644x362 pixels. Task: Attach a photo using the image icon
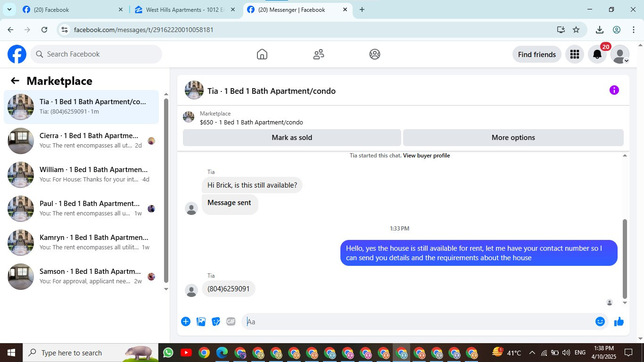pyautogui.click(x=201, y=321)
